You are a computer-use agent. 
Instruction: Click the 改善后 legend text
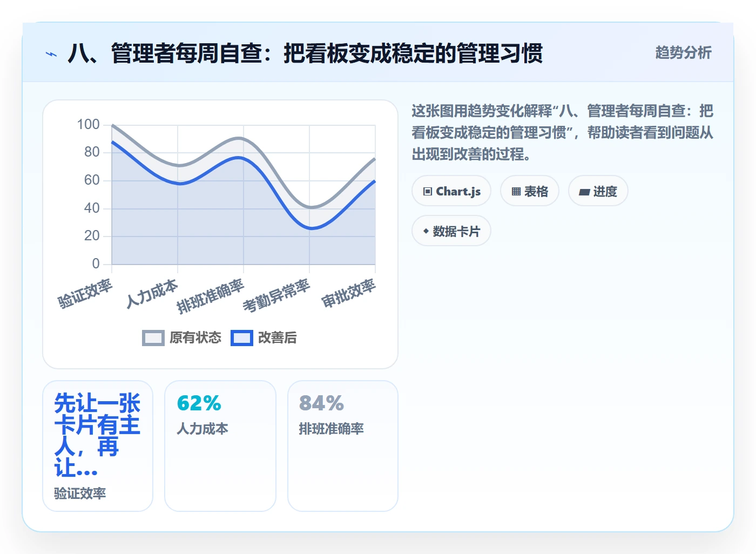278,338
